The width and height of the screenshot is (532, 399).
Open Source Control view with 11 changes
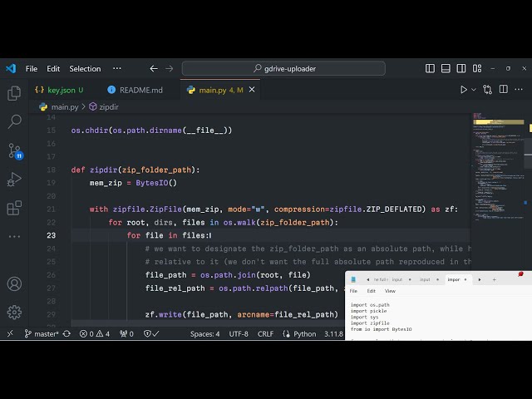[x=14, y=151]
